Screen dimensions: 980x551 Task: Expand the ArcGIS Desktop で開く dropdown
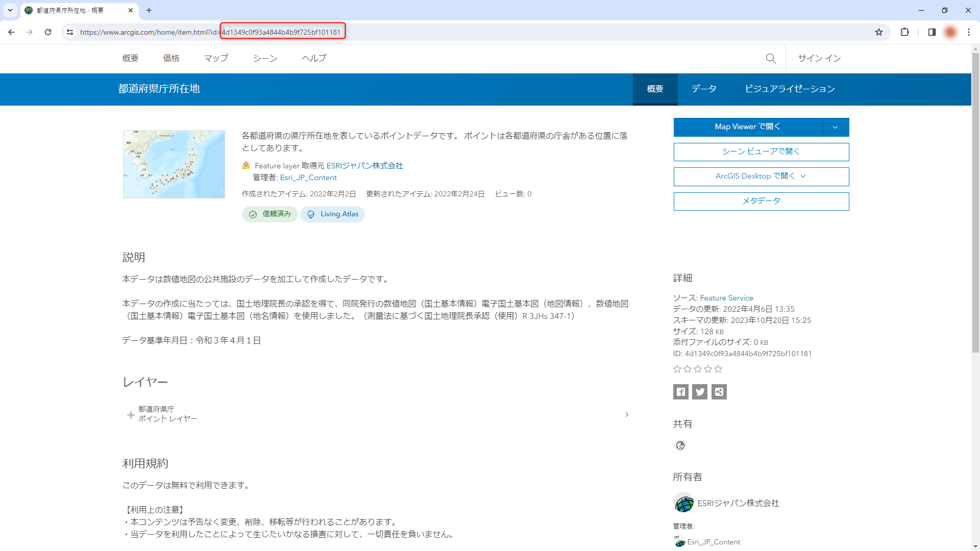[762, 177]
